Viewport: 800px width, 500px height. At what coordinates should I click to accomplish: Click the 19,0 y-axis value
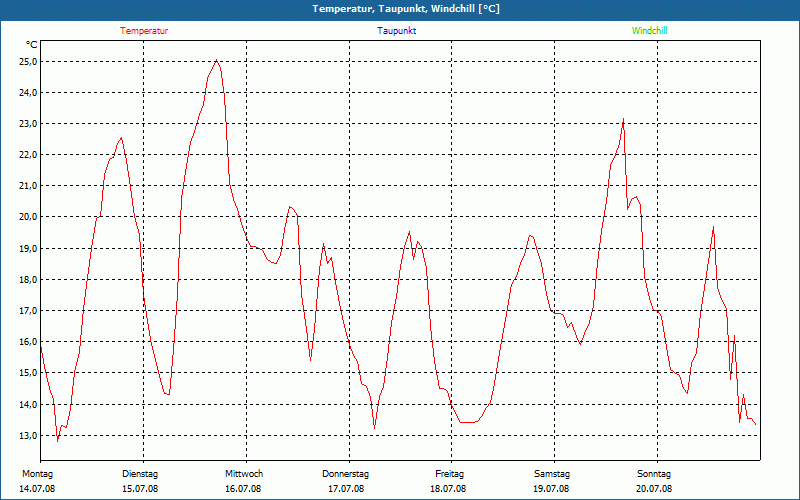coord(29,249)
